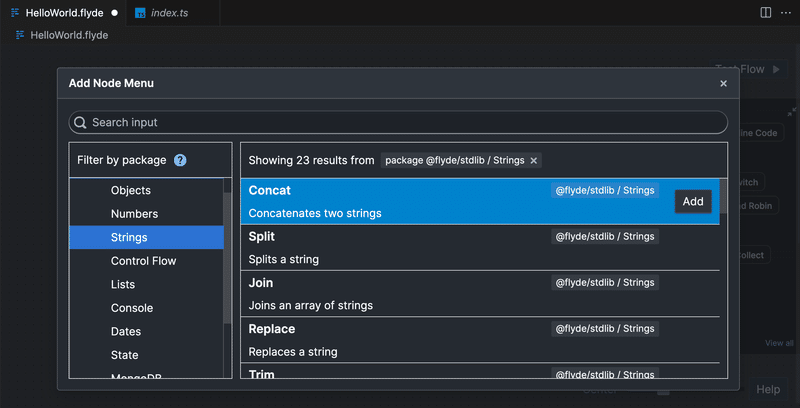The image size is (800, 408).
Task: Click the filter help question icon
Action: 180,160
